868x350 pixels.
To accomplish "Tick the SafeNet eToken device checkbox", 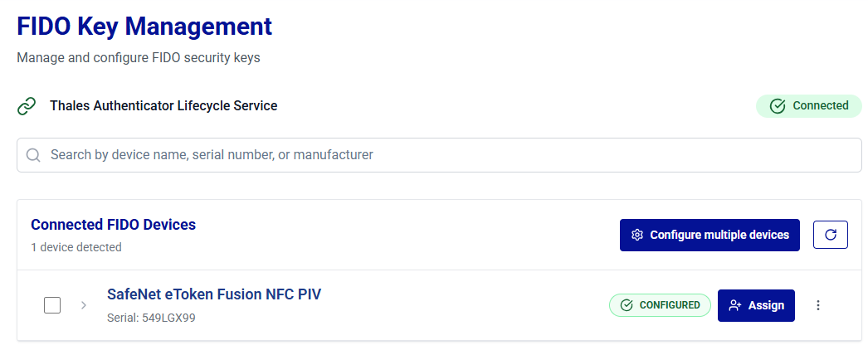I will 52,305.
